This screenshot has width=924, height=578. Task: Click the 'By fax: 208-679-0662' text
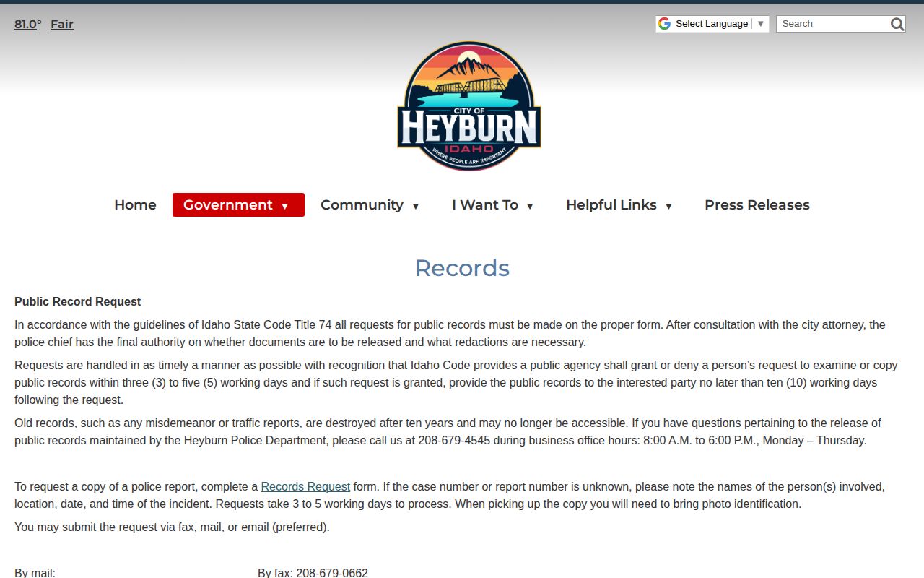(313, 573)
